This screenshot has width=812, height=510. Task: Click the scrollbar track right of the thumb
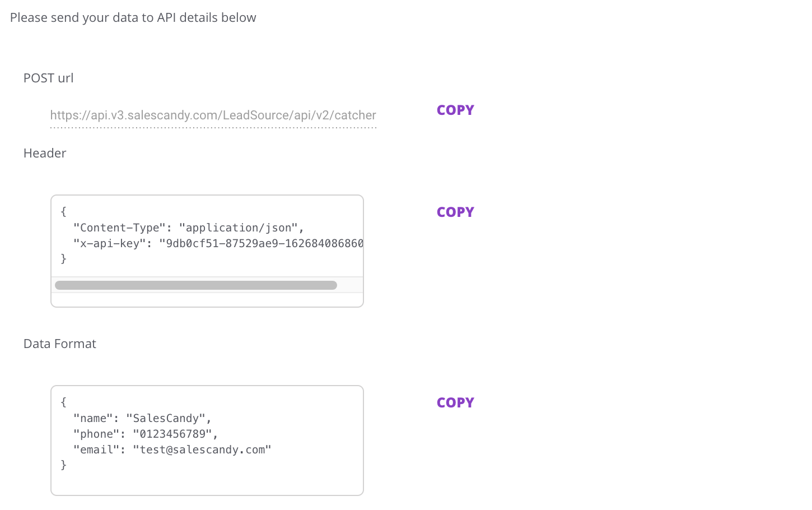tap(349, 285)
